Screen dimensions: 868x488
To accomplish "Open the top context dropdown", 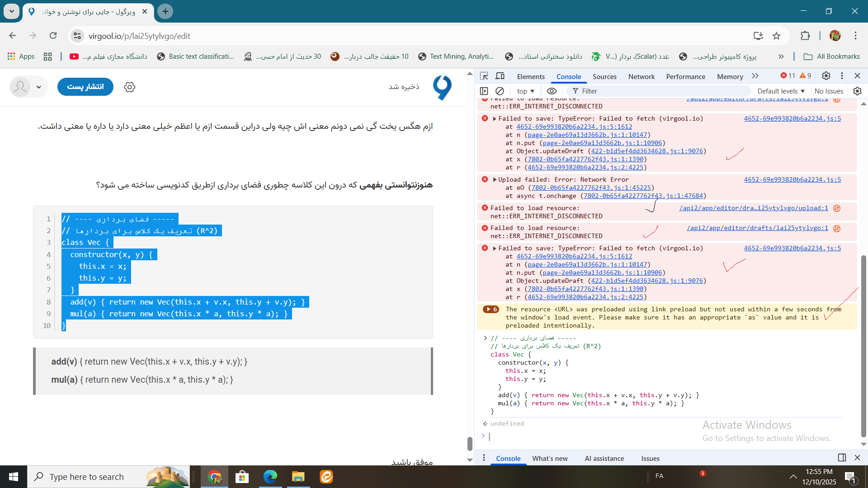I will click(x=526, y=91).
